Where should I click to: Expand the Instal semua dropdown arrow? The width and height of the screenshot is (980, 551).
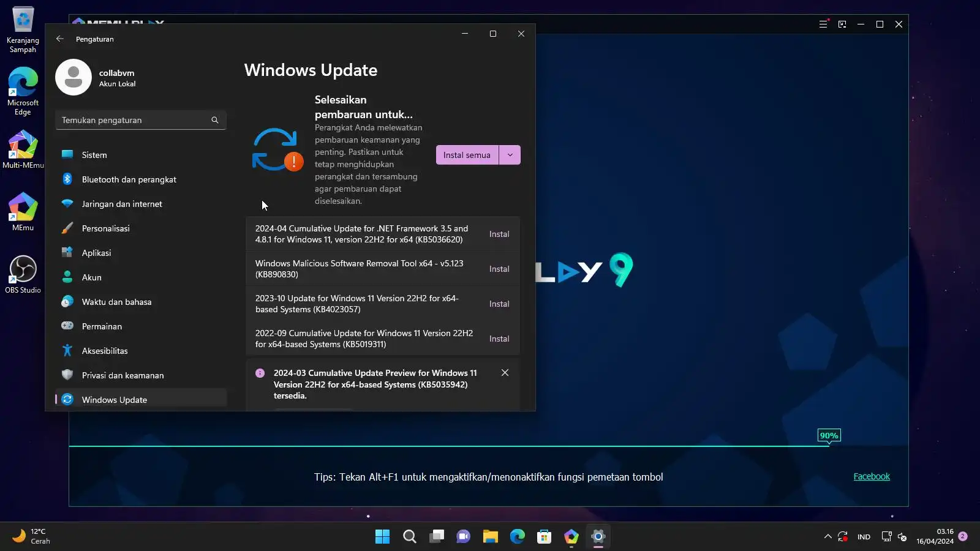click(x=510, y=155)
